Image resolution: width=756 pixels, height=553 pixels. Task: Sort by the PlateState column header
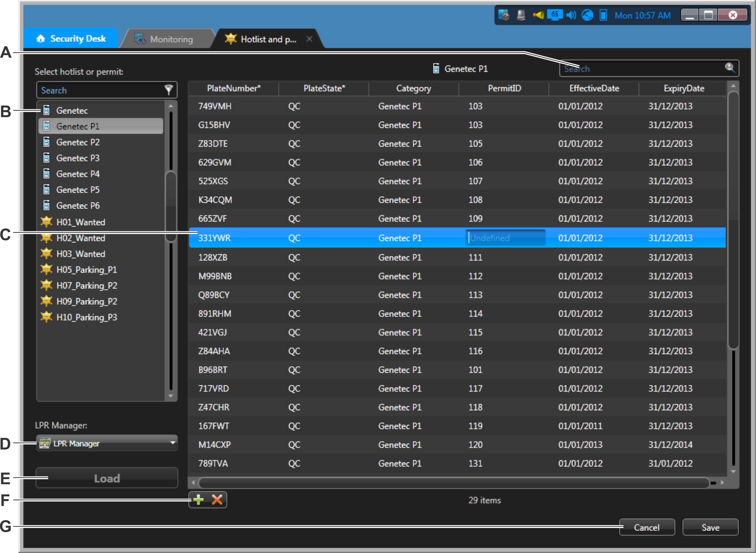pyautogui.click(x=324, y=88)
